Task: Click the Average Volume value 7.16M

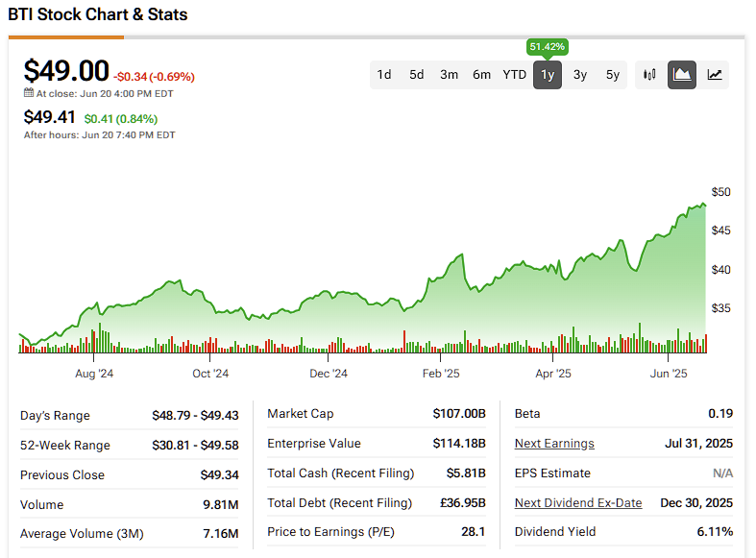Action: pyautogui.click(x=221, y=534)
